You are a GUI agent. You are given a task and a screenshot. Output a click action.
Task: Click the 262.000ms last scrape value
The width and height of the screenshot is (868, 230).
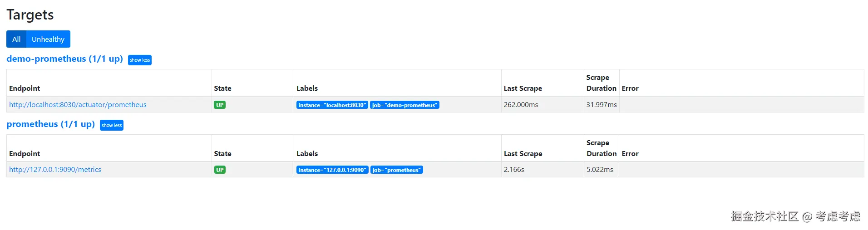(521, 105)
